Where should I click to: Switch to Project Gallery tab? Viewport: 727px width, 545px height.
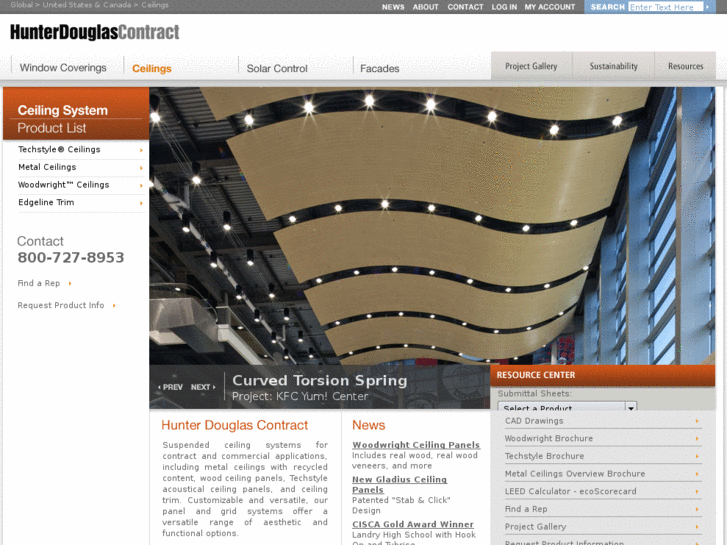[531, 66]
